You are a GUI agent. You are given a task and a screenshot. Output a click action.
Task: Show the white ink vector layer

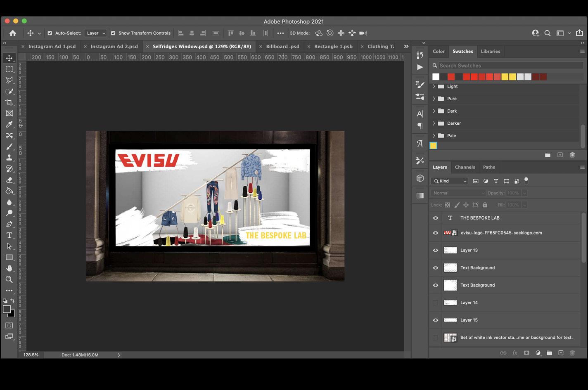point(435,338)
